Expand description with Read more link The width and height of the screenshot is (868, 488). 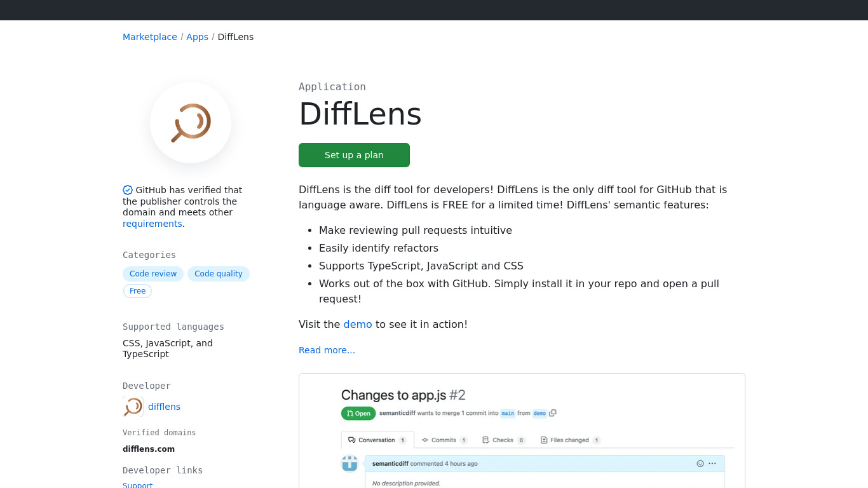click(x=327, y=350)
